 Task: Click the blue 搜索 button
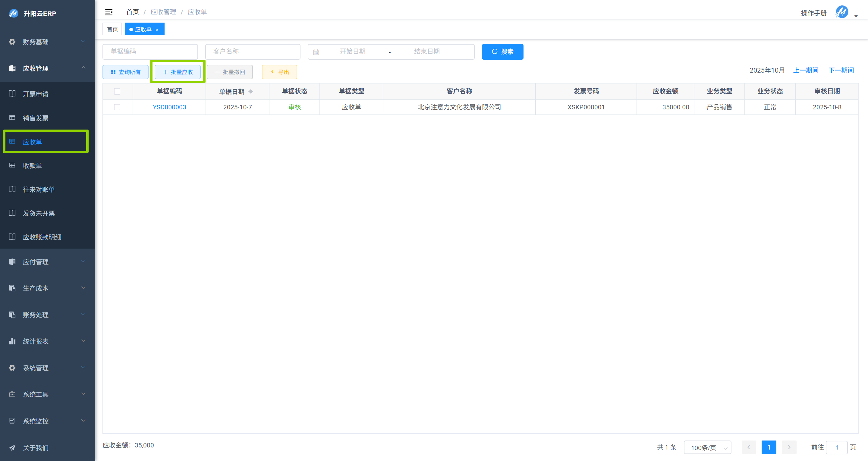tap(502, 52)
